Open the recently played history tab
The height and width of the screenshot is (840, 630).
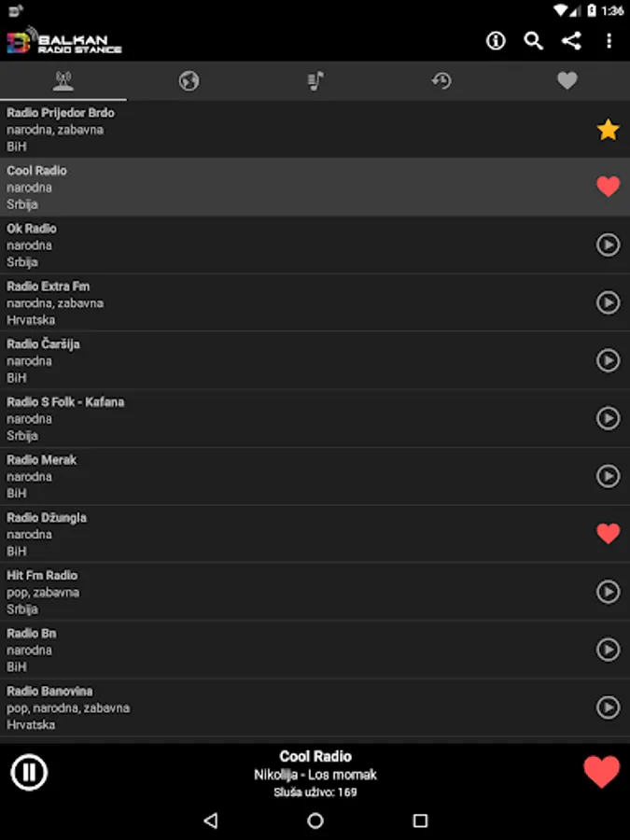[441, 81]
